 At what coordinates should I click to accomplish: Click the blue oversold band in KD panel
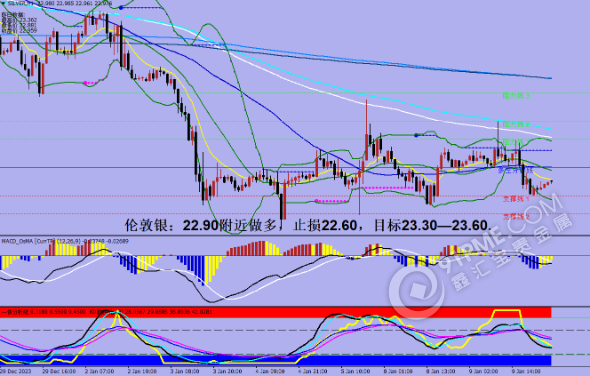point(275,360)
